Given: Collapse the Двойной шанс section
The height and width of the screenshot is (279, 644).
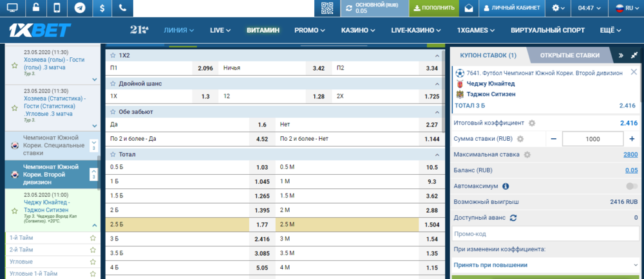Looking at the screenshot, I should coord(437,84).
